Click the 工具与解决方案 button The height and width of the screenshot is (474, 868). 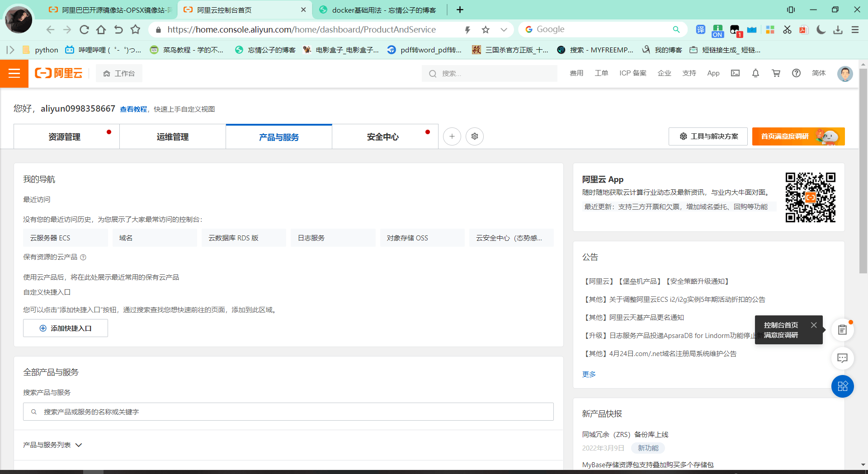pyautogui.click(x=709, y=136)
